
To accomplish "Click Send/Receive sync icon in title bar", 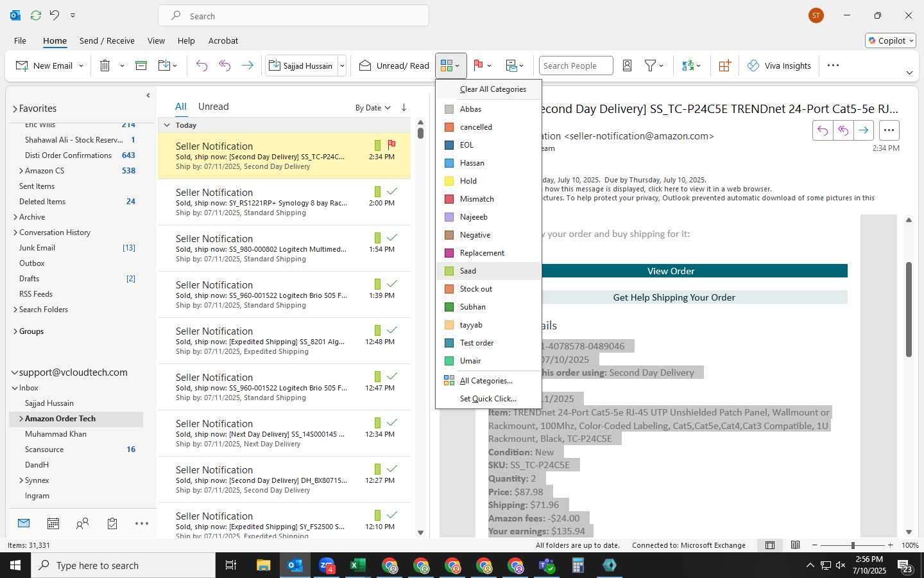I will click(36, 15).
